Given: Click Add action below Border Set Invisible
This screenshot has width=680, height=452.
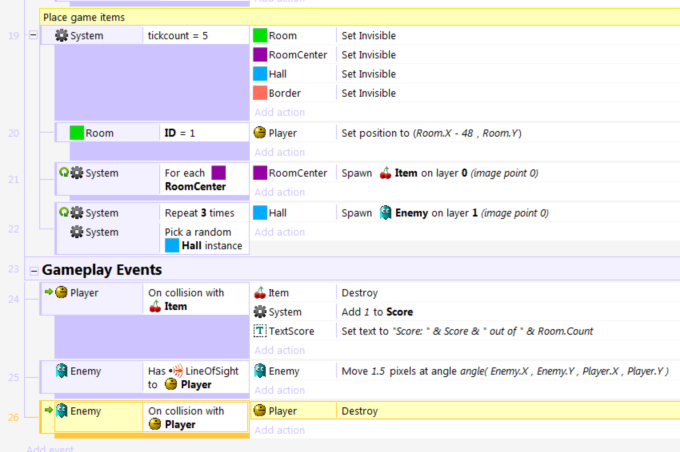Looking at the screenshot, I should click(x=279, y=112).
